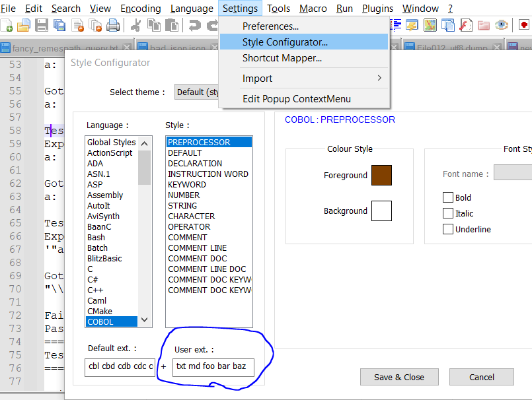Select COBOL in the Language list
This screenshot has width=532, height=400.
coord(112,321)
